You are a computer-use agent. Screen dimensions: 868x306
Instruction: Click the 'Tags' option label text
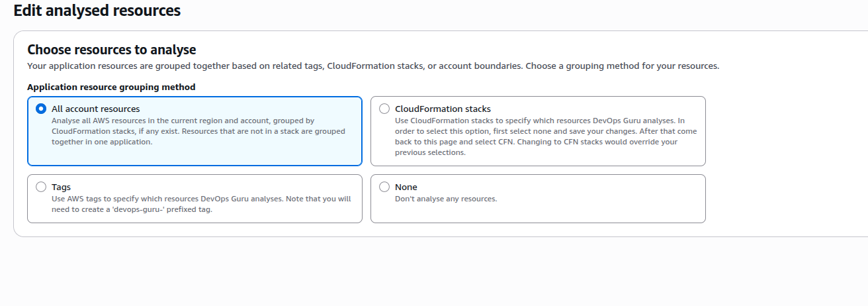click(61, 187)
